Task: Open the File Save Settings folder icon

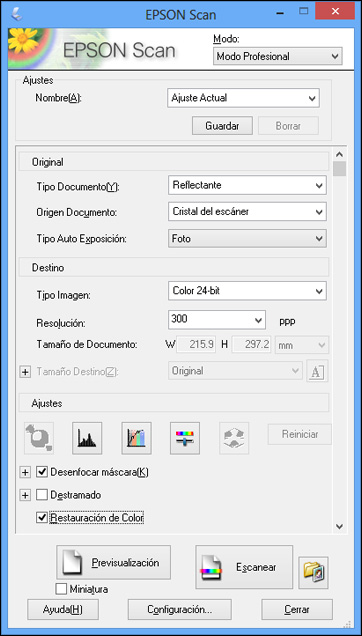Action: click(313, 572)
